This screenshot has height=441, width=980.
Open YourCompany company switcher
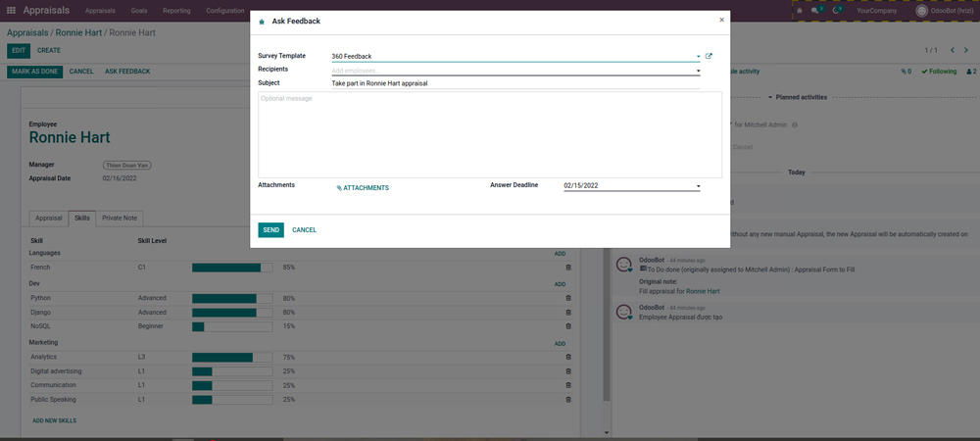tap(876, 11)
